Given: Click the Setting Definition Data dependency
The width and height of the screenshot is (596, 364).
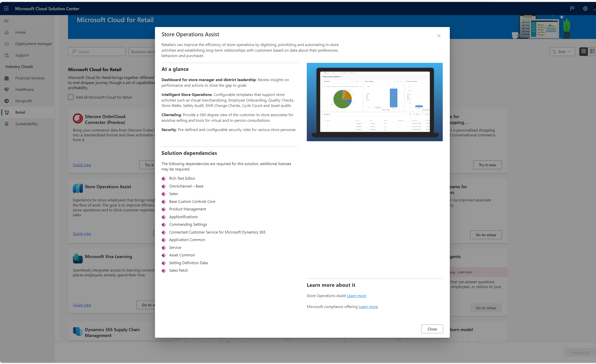Looking at the screenshot, I should (x=188, y=263).
